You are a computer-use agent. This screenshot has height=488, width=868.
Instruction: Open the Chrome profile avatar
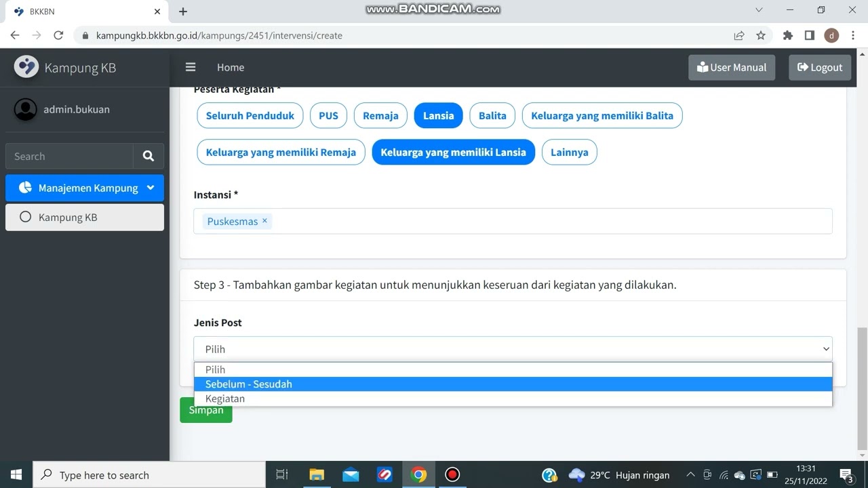pyautogui.click(x=831, y=35)
